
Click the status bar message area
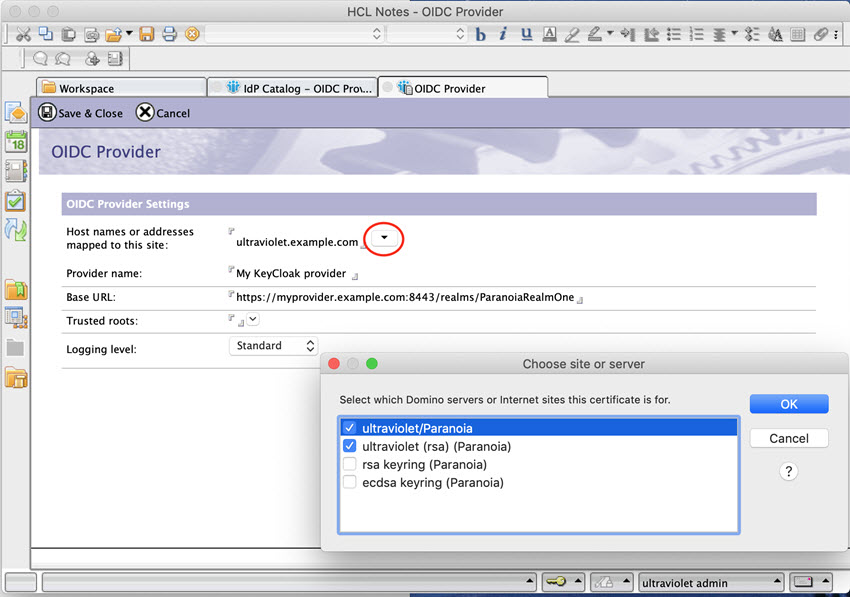289,582
